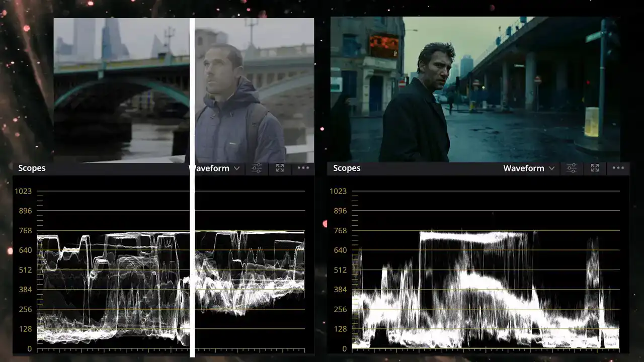Open the right scope's three-dot options menu
This screenshot has height=362, width=644.
click(618, 168)
